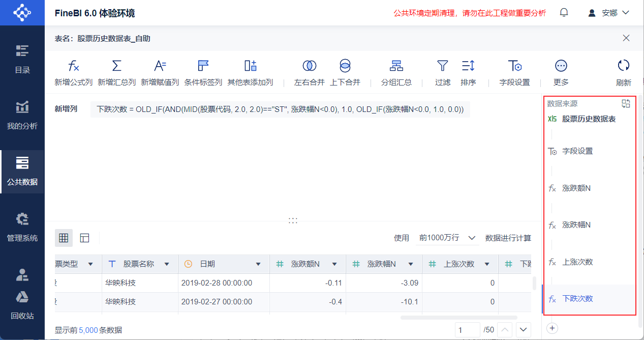Switch to field structure view
Viewport: 644px width, 340px height.
(84, 238)
